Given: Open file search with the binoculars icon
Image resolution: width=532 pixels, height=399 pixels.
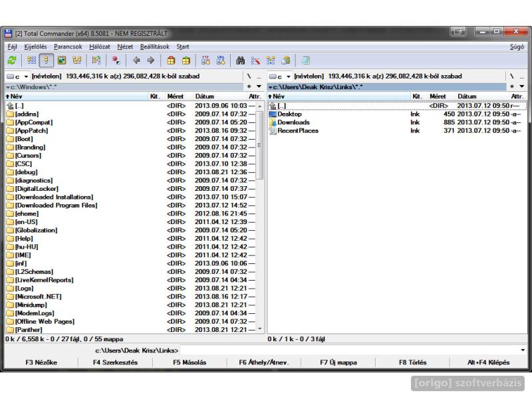Looking at the screenshot, I should point(241,61).
